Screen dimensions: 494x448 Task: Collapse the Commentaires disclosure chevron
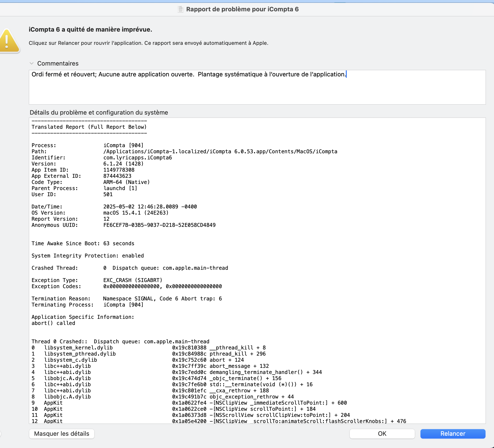(x=31, y=63)
